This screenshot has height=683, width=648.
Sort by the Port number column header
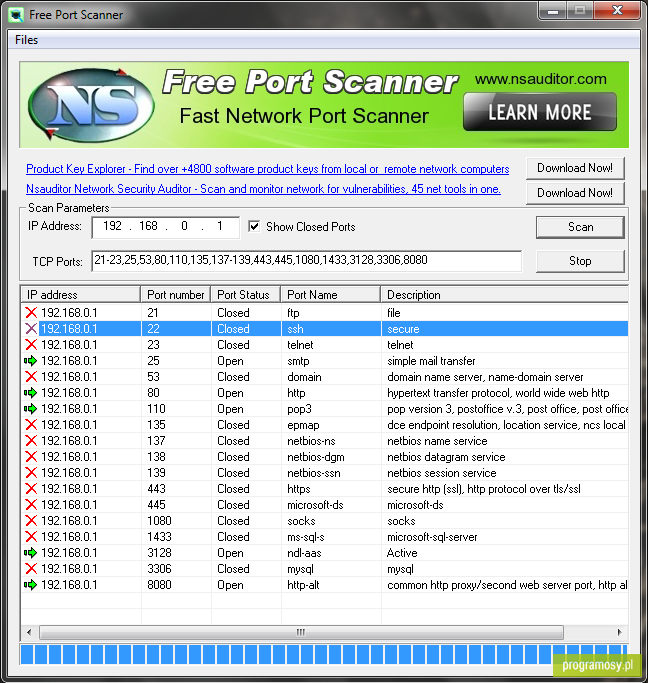coord(176,295)
